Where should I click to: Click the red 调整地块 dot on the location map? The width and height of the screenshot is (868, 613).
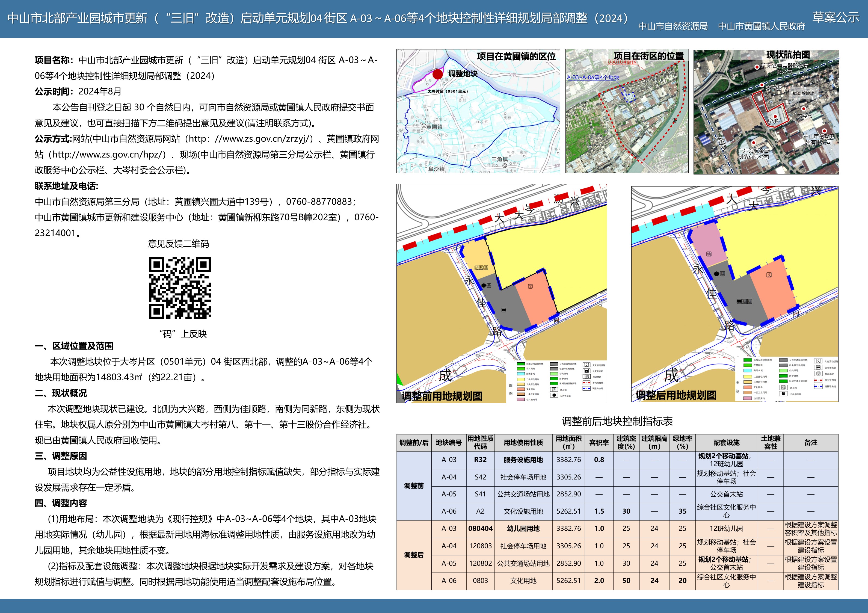[x=437, y=74]
